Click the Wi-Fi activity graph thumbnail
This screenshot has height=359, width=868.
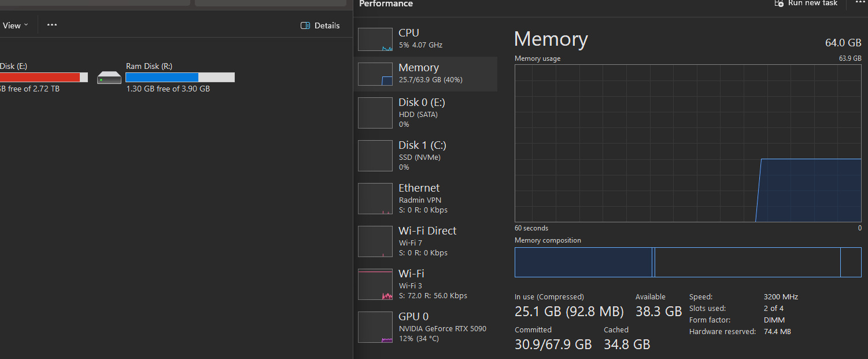tap(375, 284)
